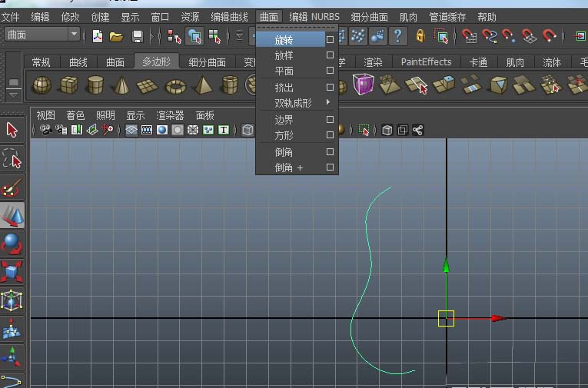588x388 pixels.
Task: Toggle the viewport grid icon
Action: (131, 130)
